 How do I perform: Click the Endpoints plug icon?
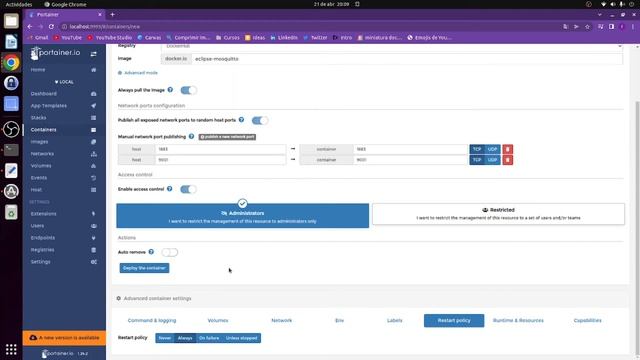pyautogui.click(x=93, y=238)
